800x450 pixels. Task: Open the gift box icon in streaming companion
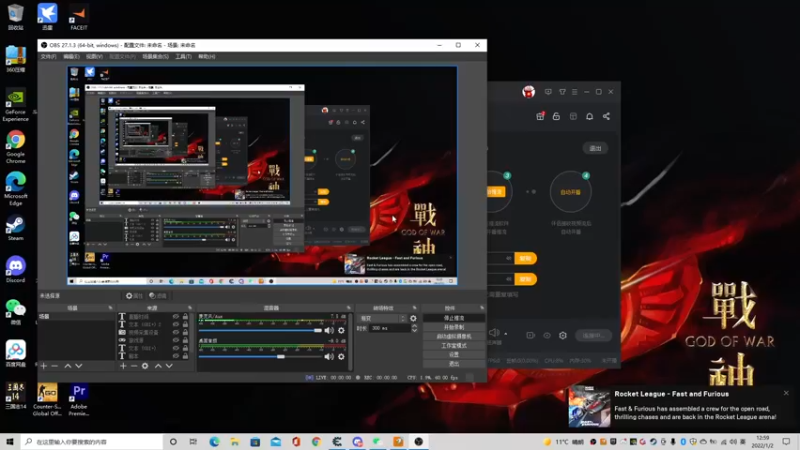pyautogui.click(x=540, y=116)
